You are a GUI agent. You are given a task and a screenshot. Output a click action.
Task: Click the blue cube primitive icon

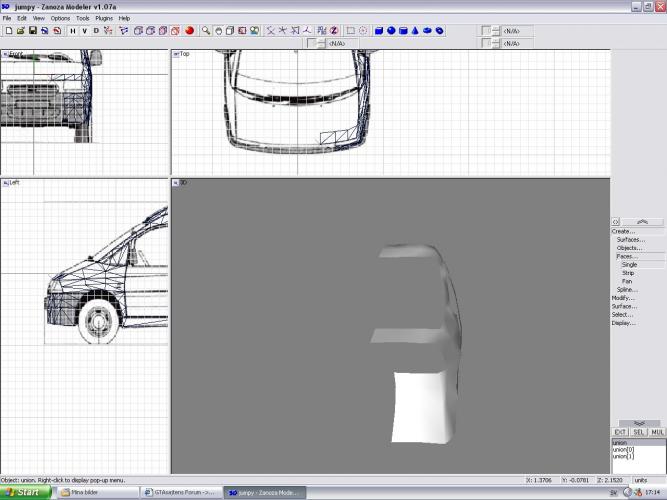click(x=379, y=31)
